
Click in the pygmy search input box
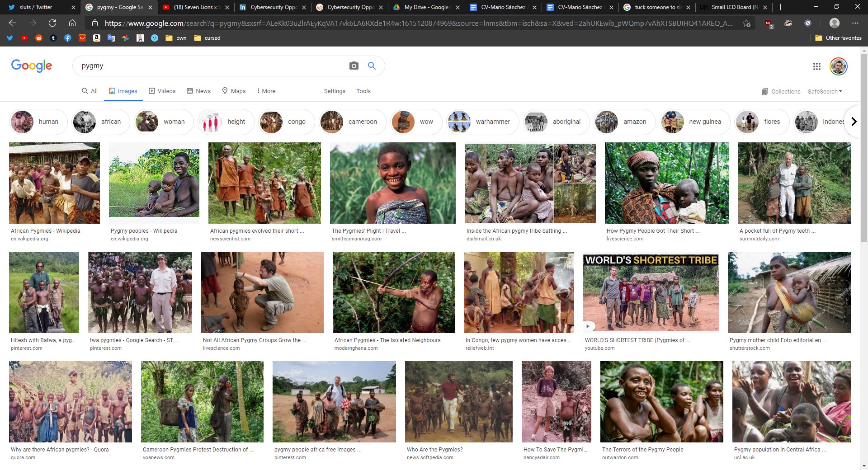(208, 66)
